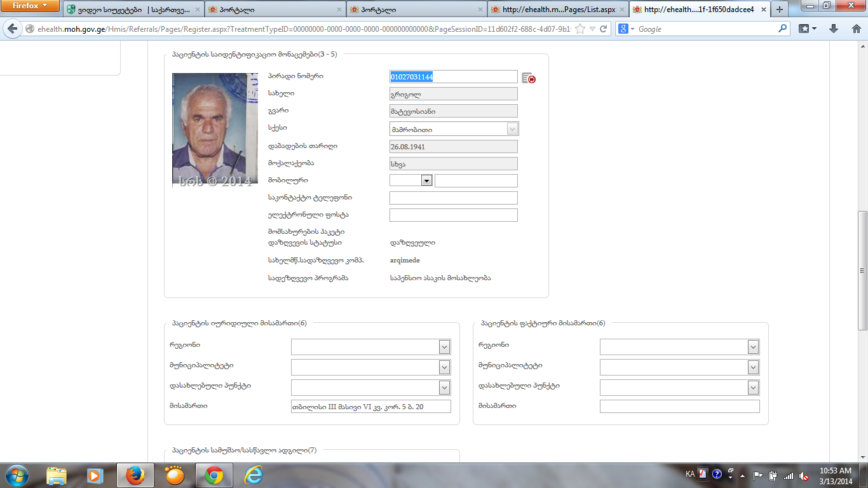This screenshot has width=868, height=488.
Task: Reload the page with the refresh icon
Action: [x=604, y=29]
